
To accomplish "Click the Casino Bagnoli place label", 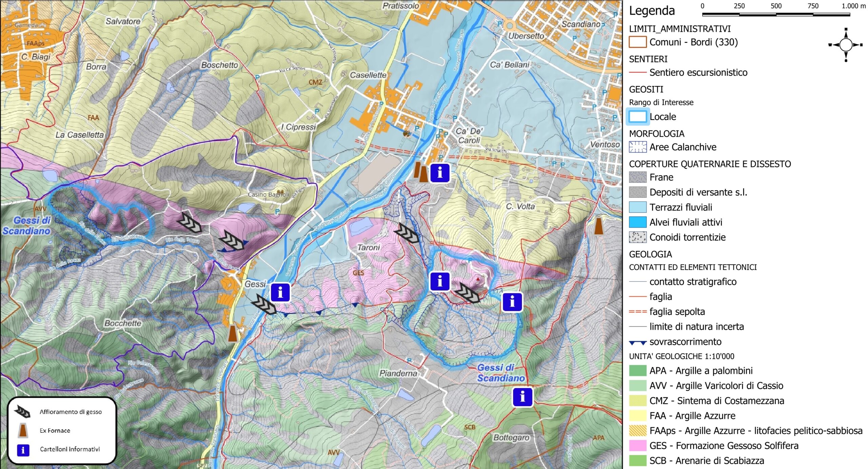I will (x=268, y=194).
